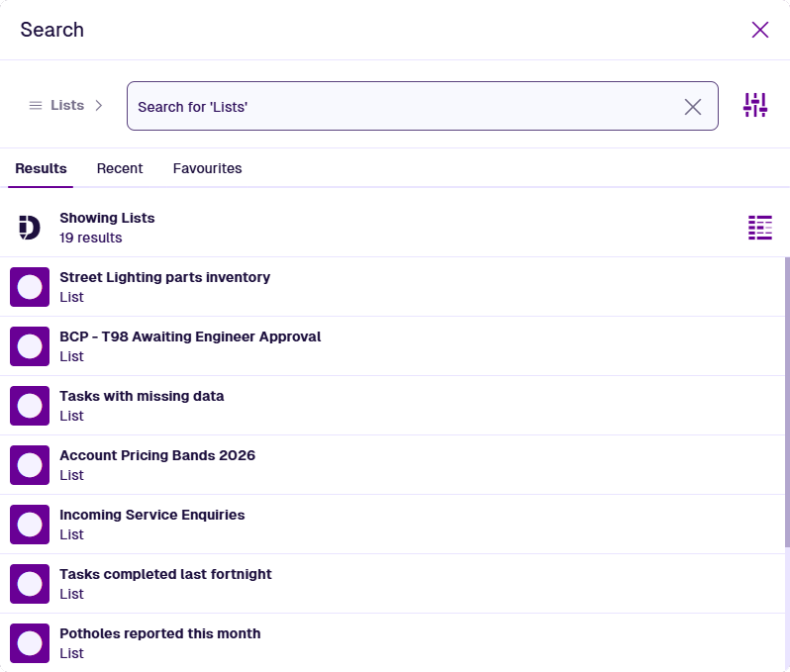The image size is (790, 672).
Task: Switch to the Favourites tab
Action: 207,168
